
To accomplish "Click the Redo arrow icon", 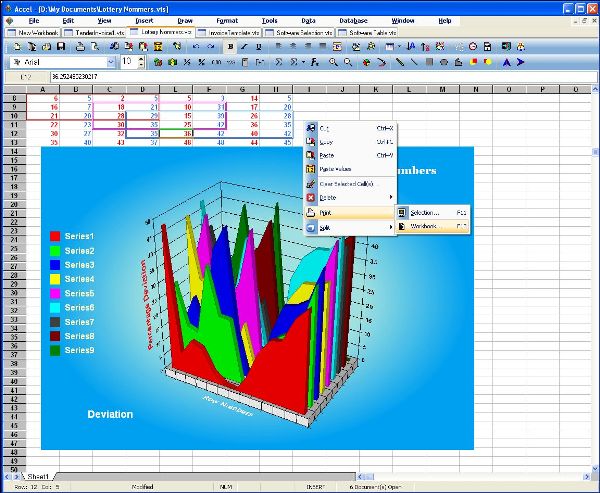I will click(x=210, y=47).
